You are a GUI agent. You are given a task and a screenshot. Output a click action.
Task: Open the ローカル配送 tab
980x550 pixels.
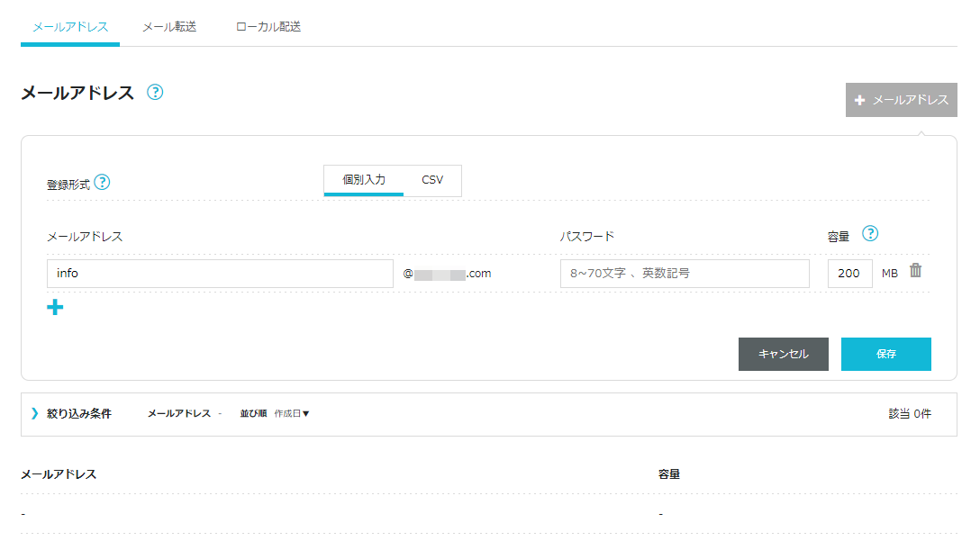268,27
